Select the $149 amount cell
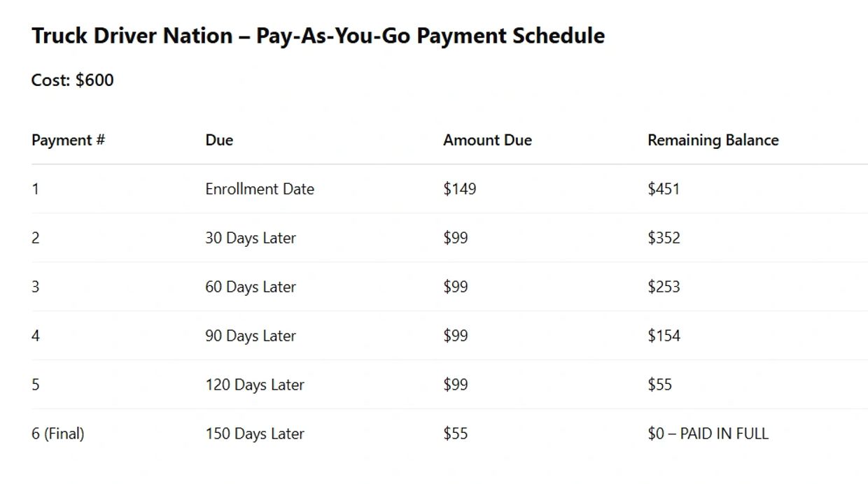Viewport: 868px width, 484px height. [x=459, y=189]
